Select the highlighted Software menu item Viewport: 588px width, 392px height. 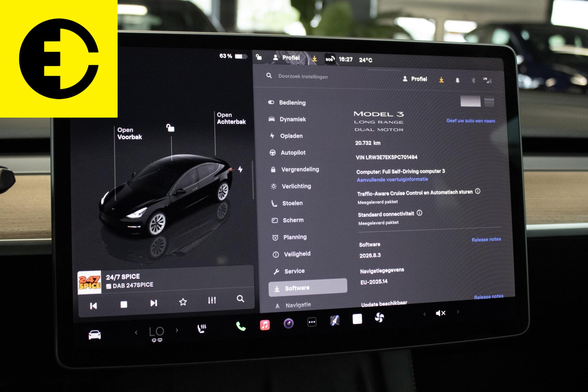pyautogui.click(x=308, y=288)
